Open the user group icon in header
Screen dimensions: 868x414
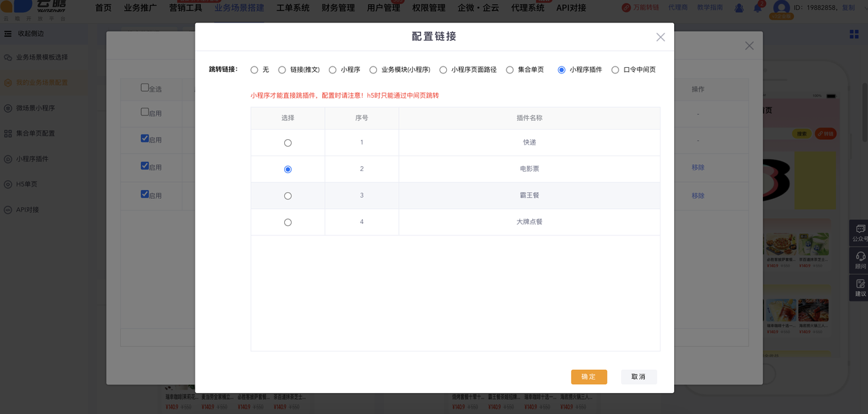739,8
